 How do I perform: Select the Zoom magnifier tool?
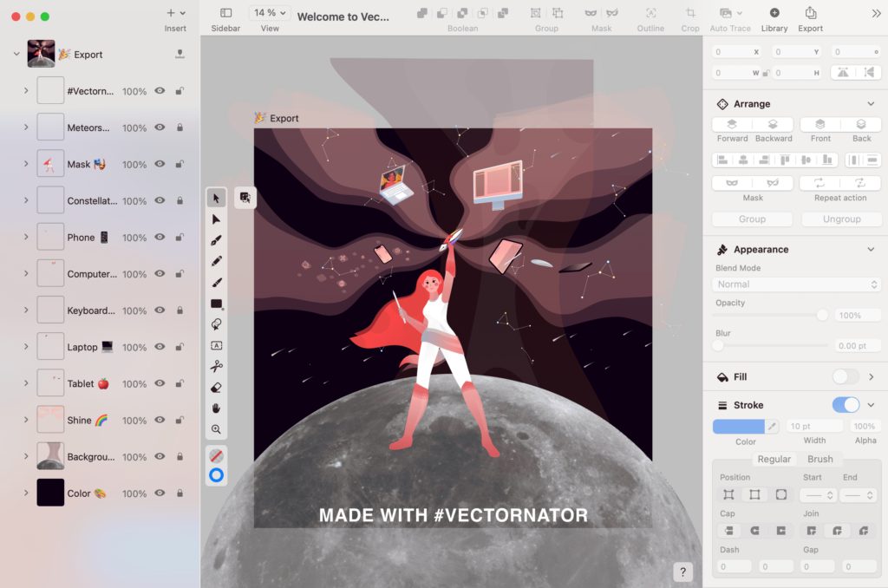coord(216,429)
